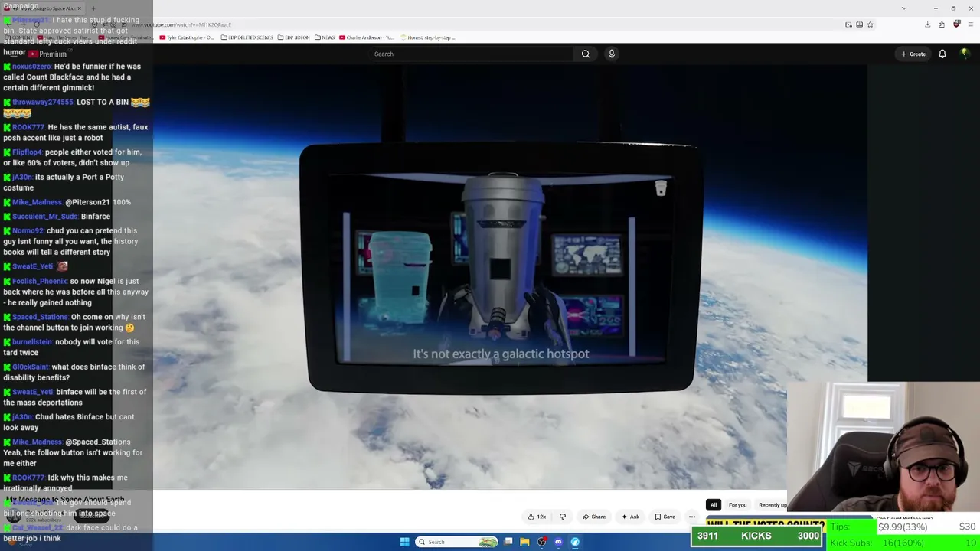The width and height of the screenshot is (980, 551).
Task: Open the Tyler Catastrophe bookmark
Action: (x=188, y=37)
